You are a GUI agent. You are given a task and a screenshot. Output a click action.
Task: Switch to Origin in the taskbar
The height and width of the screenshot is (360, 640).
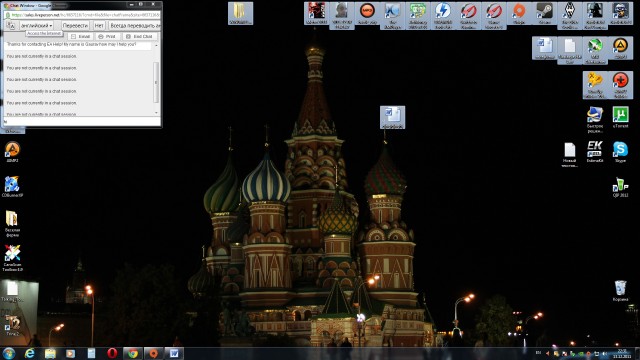click(x=153, y=353)
